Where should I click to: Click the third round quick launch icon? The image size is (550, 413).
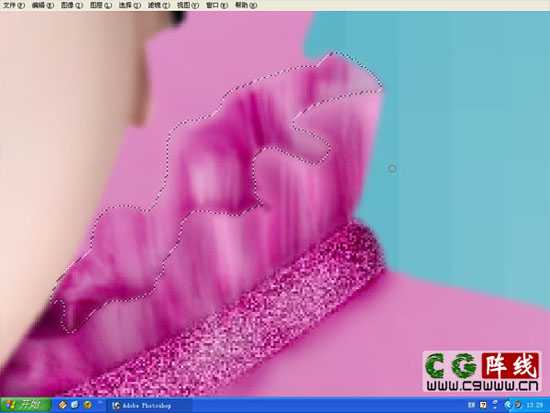(x=87, y=405)
